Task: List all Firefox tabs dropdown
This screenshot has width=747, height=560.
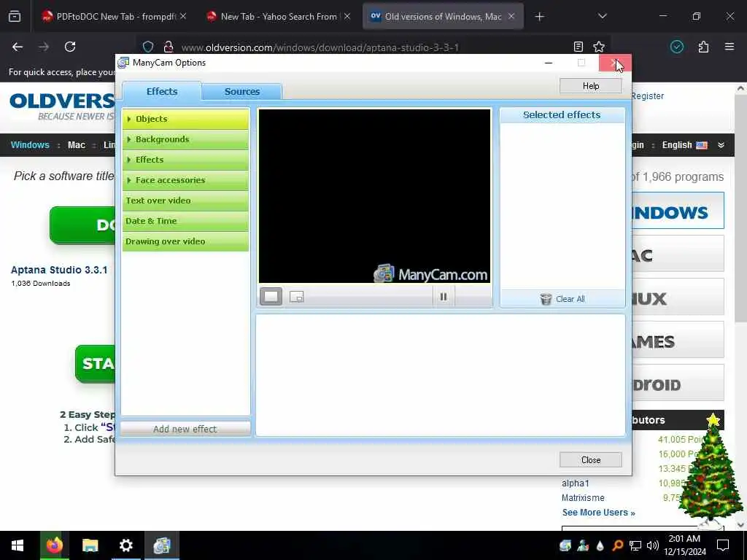Action: [x=602, y=17]
